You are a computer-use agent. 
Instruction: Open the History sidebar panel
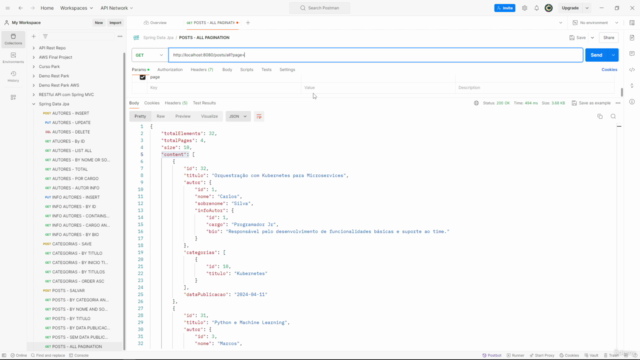[13, 76]
